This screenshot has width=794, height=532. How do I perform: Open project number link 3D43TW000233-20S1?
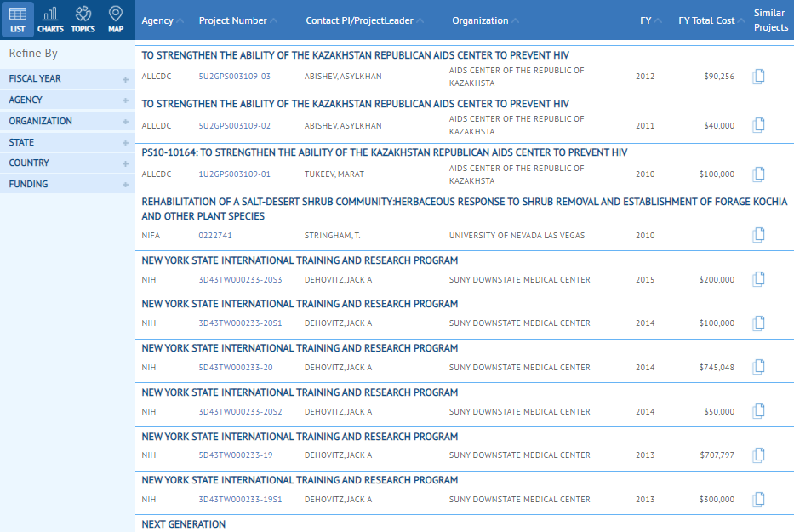click(241, 323)
